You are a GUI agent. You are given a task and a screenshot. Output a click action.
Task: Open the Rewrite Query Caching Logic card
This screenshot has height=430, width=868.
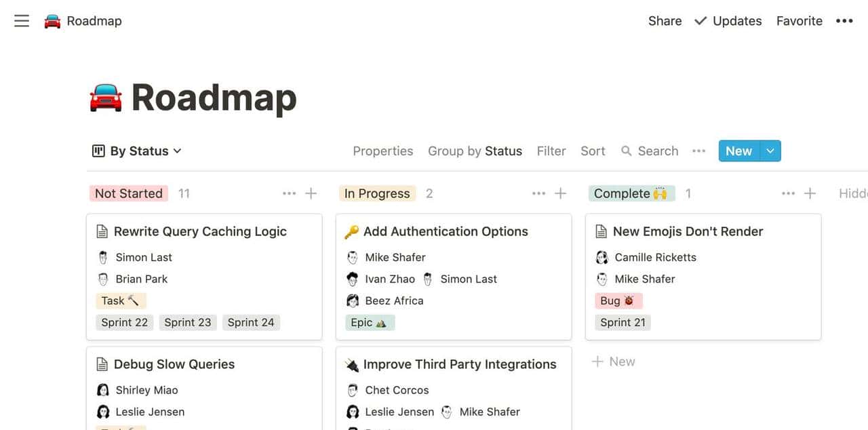(x=200, y=231)
